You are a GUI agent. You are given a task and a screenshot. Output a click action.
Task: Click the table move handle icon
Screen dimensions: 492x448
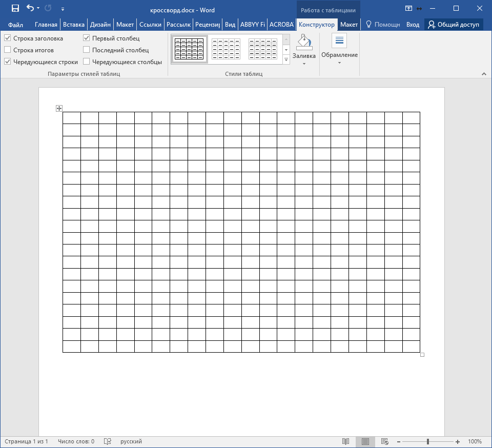[59, 108]
